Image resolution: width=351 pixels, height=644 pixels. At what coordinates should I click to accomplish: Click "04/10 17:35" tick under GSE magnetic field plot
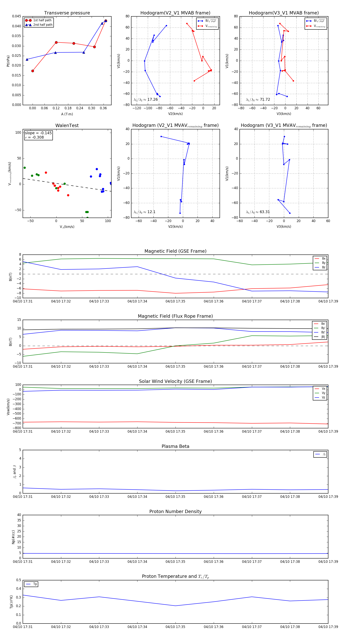coord(175,302)
